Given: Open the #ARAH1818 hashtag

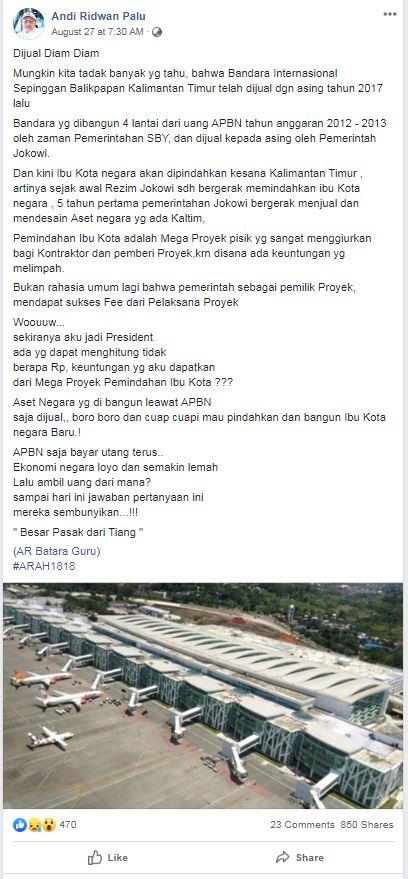Looking at the screenshot, I should [44, 566].
